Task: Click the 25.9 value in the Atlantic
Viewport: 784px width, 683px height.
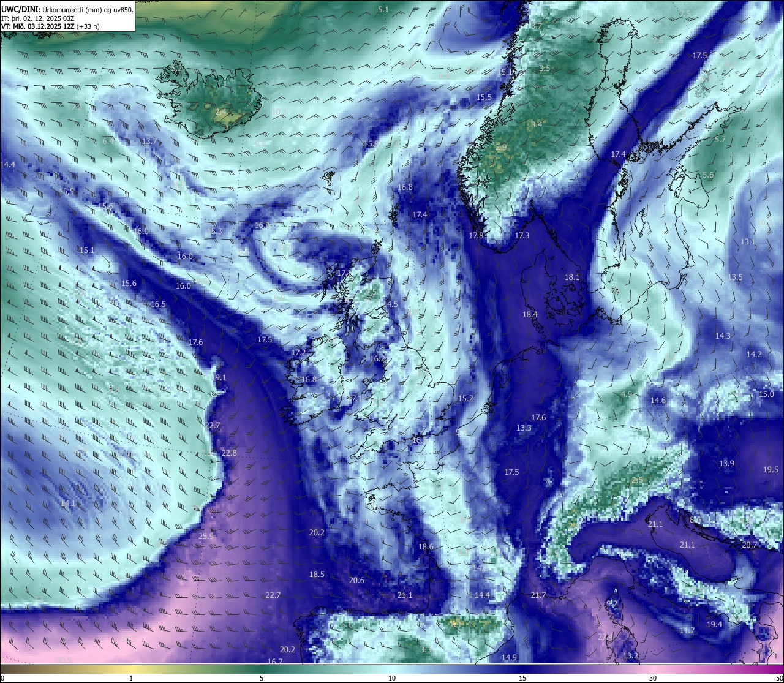Action: pyautogui.click(x=206, y=536)
